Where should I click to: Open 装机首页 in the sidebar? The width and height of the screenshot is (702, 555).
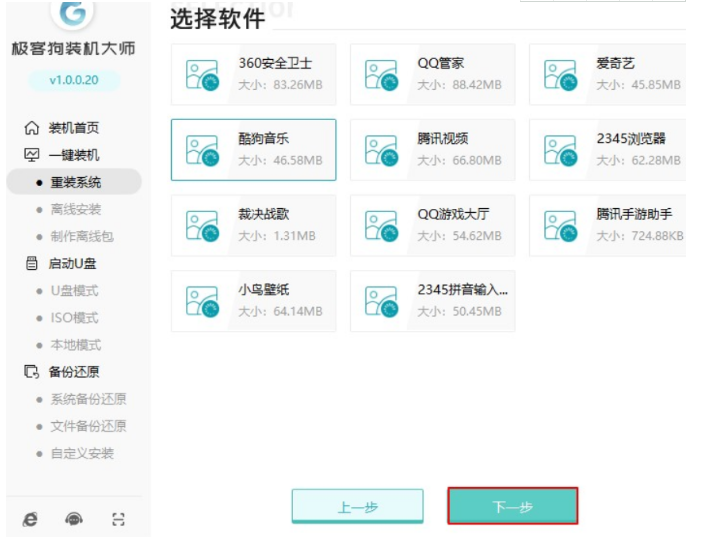[74, 128]
